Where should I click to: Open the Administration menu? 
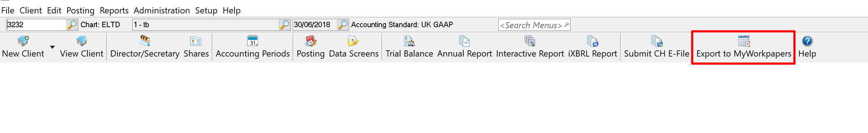click(x=162, y=11)
